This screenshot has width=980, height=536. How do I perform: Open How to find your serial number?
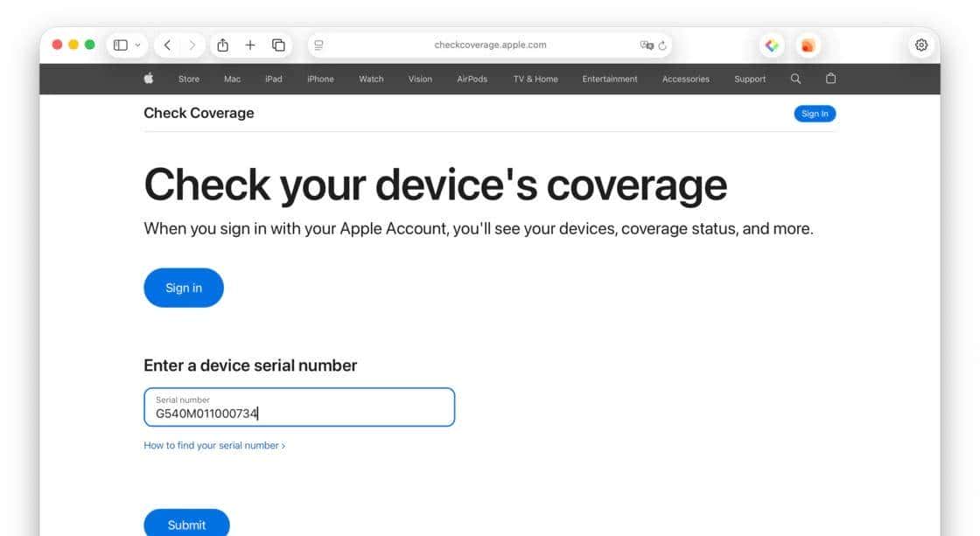(x=214, y=445)
